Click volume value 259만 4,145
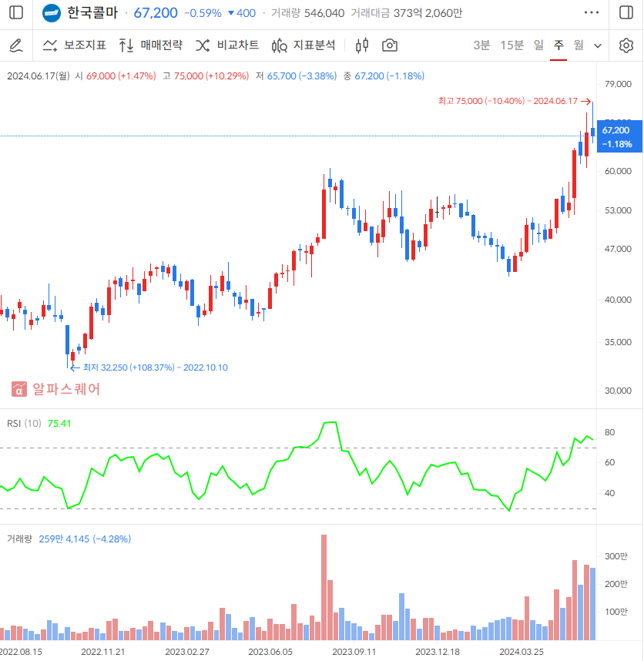644x661 pixels. tap(64, 539)
